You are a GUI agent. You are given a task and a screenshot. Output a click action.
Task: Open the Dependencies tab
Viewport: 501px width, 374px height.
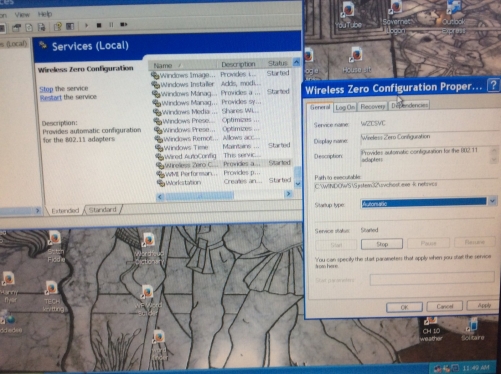409,105
